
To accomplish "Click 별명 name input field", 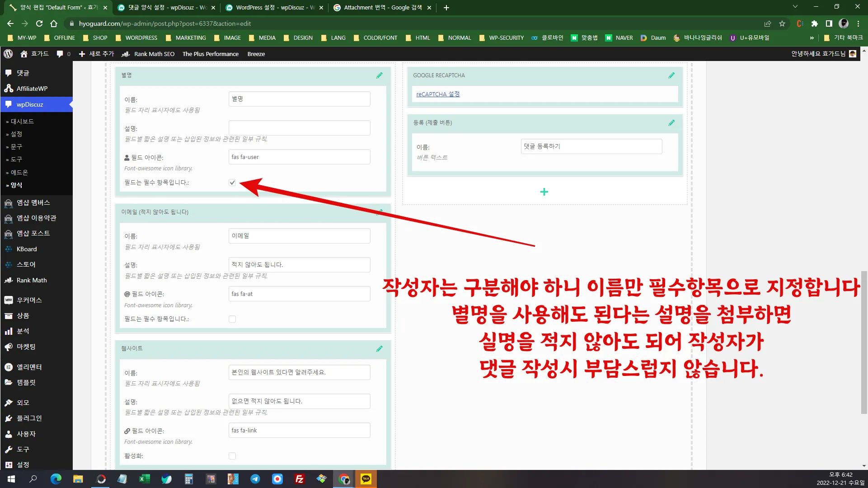I will pos(299,99).
